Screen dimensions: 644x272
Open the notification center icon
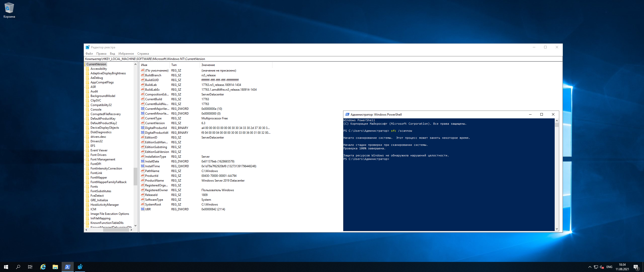click(x=636, y=267)
